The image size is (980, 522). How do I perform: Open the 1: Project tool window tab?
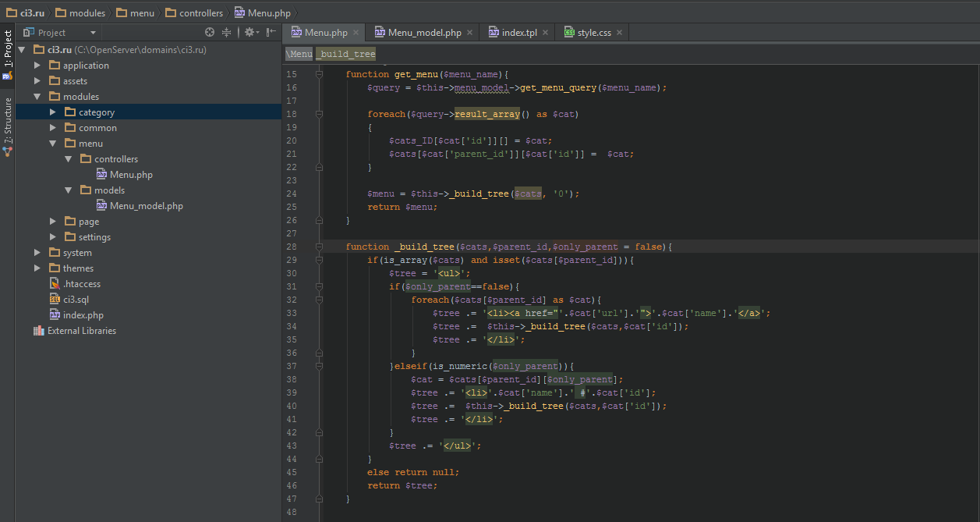[x=7, y=55]
